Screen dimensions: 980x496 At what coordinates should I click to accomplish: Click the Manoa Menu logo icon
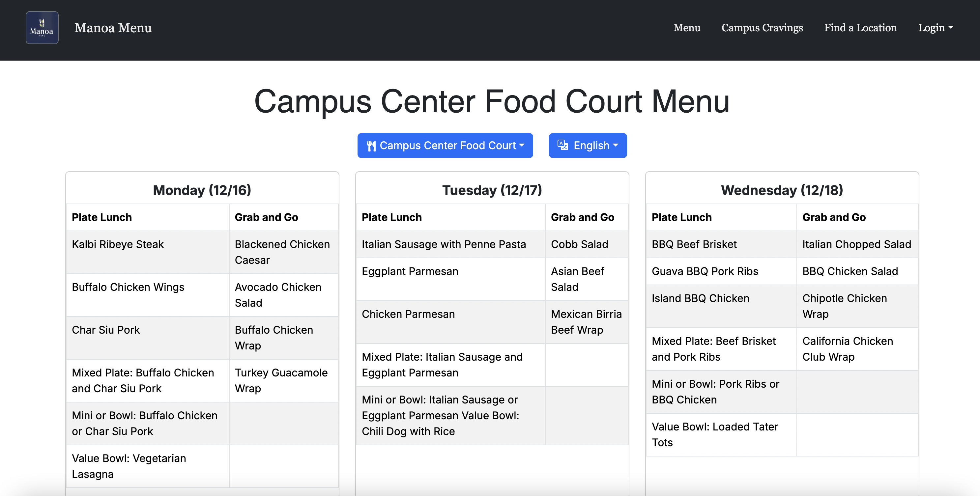pos(42,28)
